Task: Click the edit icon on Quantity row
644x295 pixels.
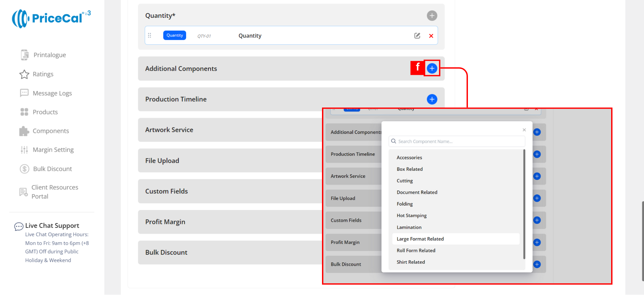Action: (417, 36)
